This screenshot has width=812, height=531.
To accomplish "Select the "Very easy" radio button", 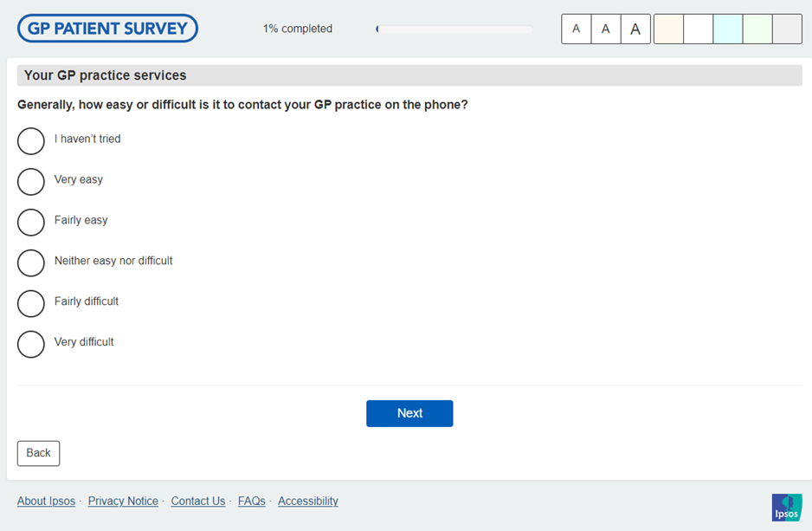I will pyautogui.click(x=31, y=181).
